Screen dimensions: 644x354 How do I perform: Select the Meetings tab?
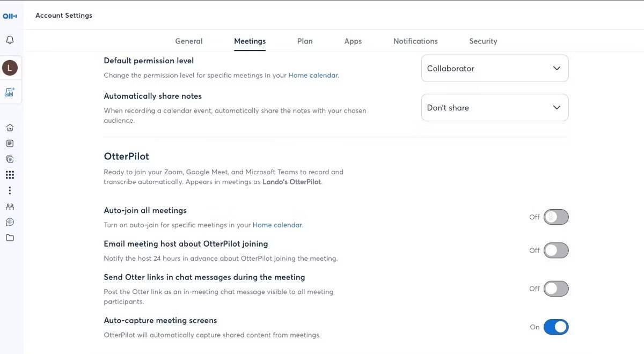[x=250, y=41]
